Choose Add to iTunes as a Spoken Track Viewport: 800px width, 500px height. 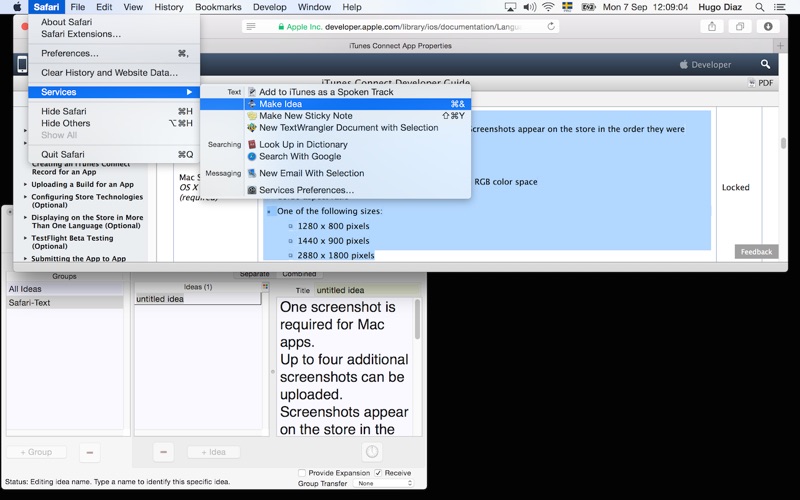coord(335,92)
